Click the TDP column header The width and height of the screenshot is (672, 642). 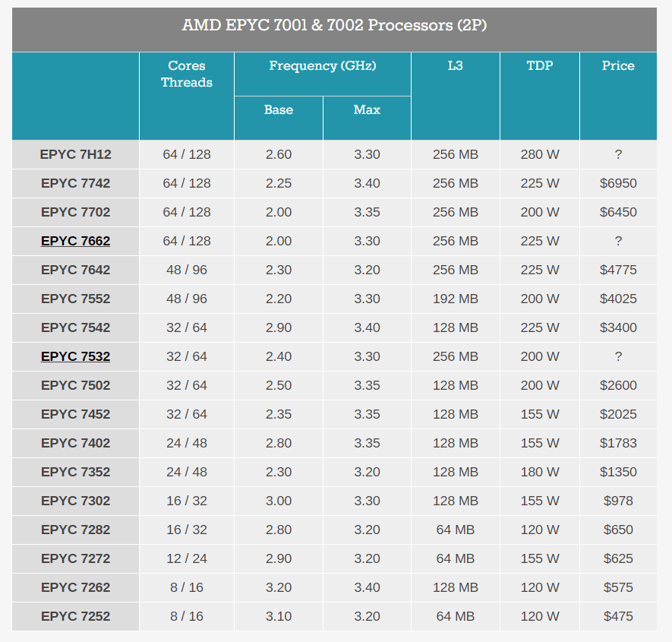pyautogui.click(x=540, y=65)
